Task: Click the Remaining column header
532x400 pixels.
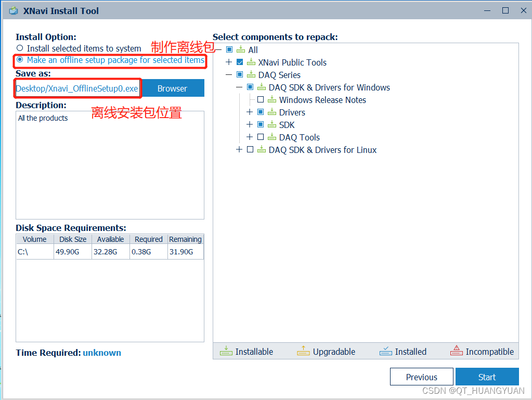Action: pos(186,239)
